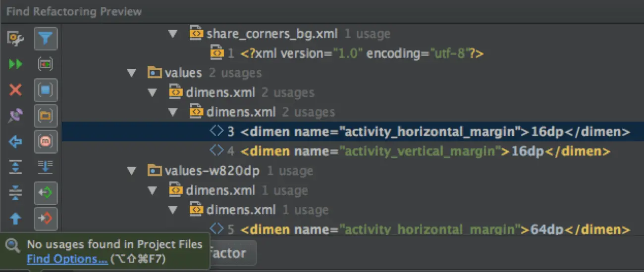Click the values folder icon

155,73
